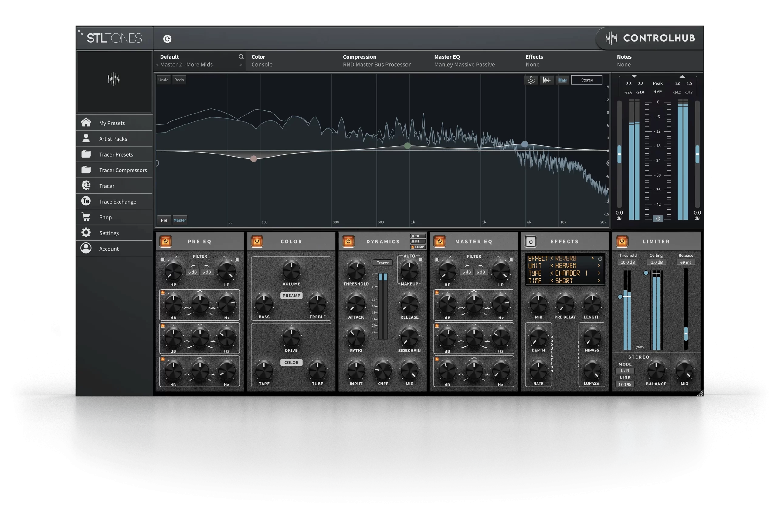Click the COLOR button between Tape and Tube
777x532 pixels.
pos(291,362)
